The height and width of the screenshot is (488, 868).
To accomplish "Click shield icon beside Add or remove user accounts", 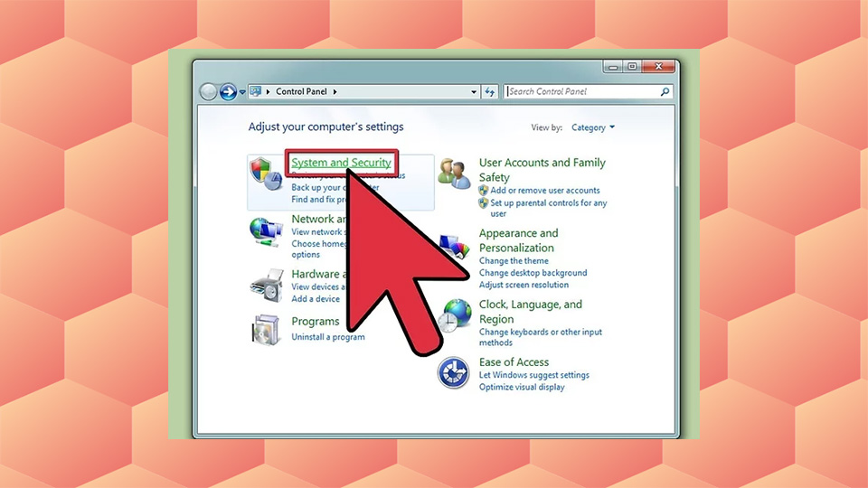I will point(483,191).
